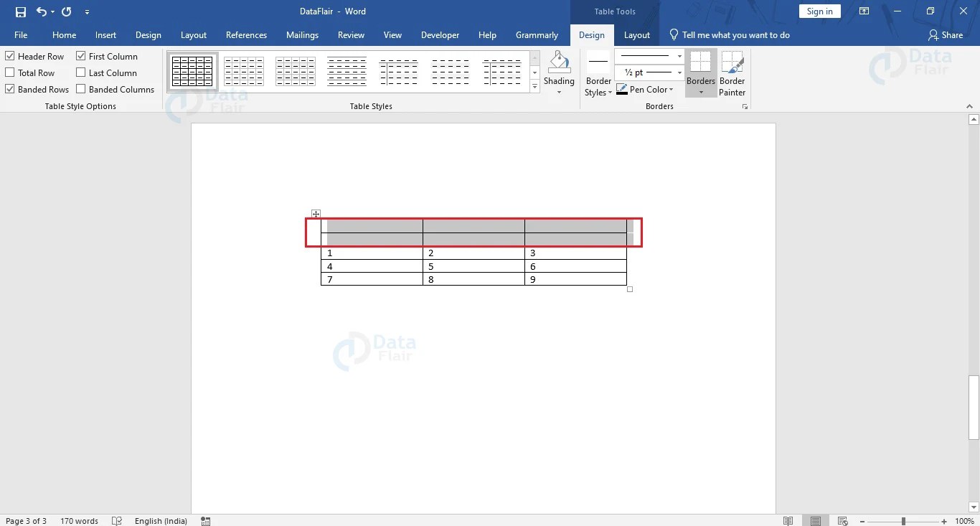Uncheck the Header Row option
The height and width of the screenshot is (526, 980).
coord(9,55)
